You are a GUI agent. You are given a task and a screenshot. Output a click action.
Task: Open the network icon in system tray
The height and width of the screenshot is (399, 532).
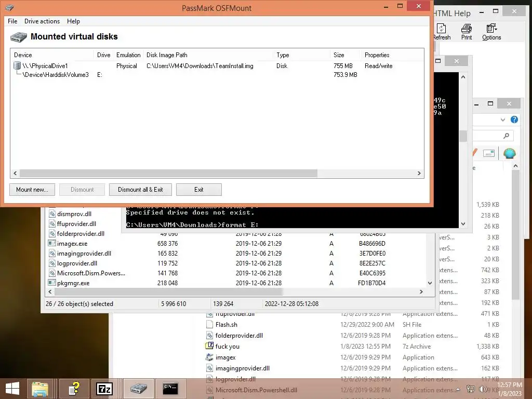click(x=471, y=389)
